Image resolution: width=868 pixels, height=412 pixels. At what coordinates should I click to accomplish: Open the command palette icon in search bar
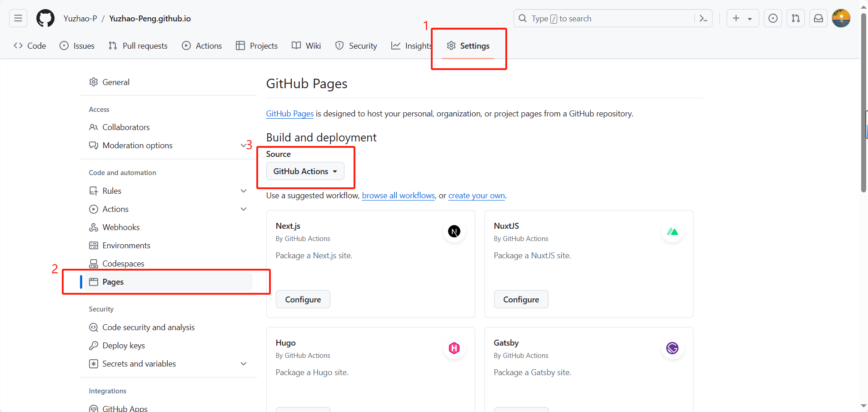click(703, 18)
